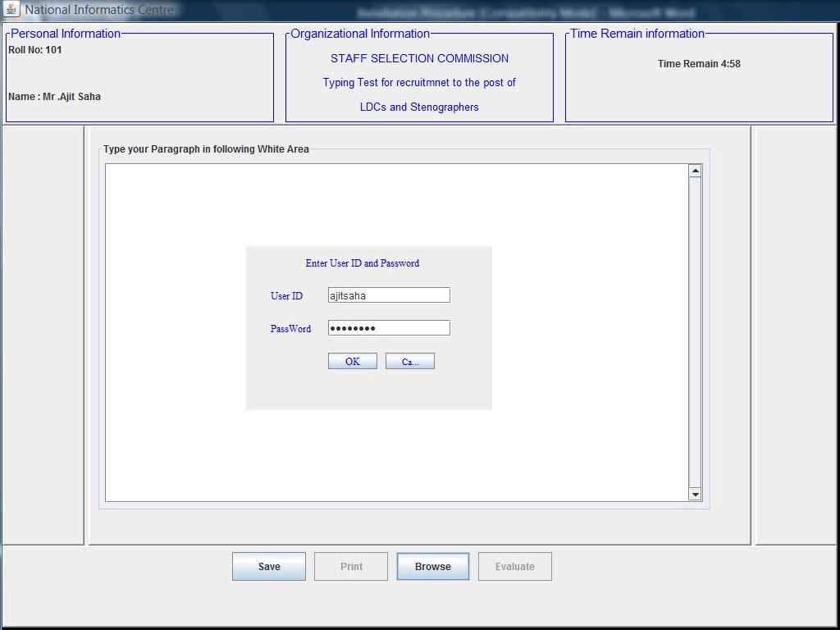Click the 'Organizational Information' panel title

pyautogui.click(x=360, y=34)
